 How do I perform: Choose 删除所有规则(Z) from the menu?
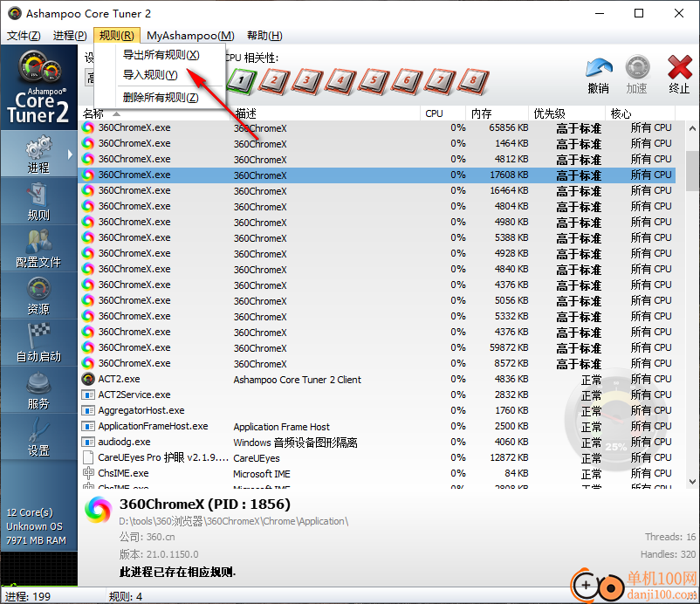pyautogui.click(x=161, y=97)
